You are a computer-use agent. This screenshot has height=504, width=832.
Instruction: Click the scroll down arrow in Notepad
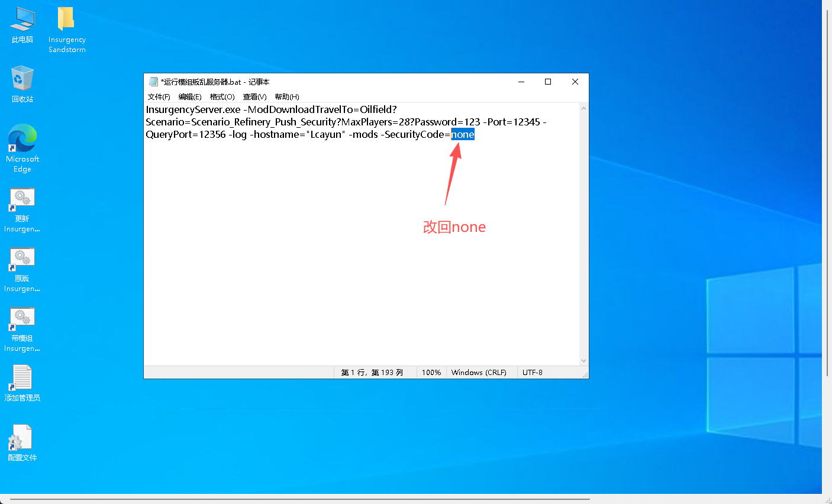pos(583,361)
